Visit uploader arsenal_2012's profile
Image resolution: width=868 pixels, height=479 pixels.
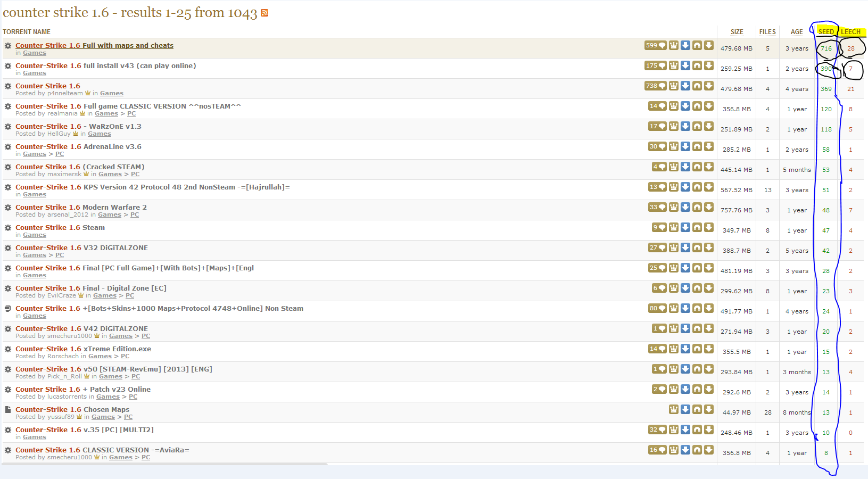[68, 214]
